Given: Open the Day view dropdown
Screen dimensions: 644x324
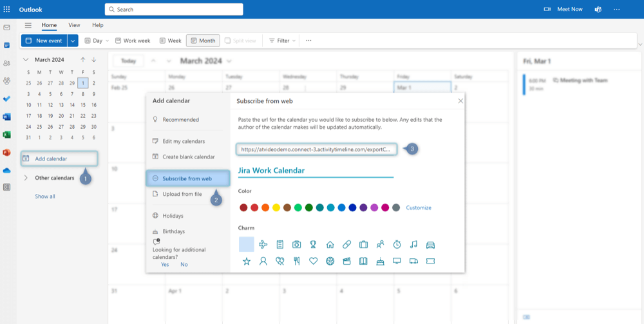Looking at the screenshot, I should click(107, 41).
